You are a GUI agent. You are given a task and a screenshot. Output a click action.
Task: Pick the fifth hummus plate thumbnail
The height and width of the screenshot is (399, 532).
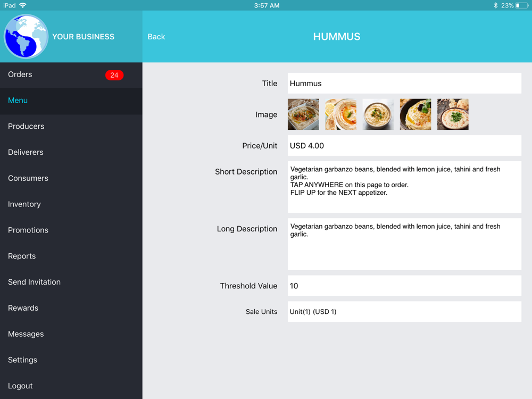pos(453,114)
